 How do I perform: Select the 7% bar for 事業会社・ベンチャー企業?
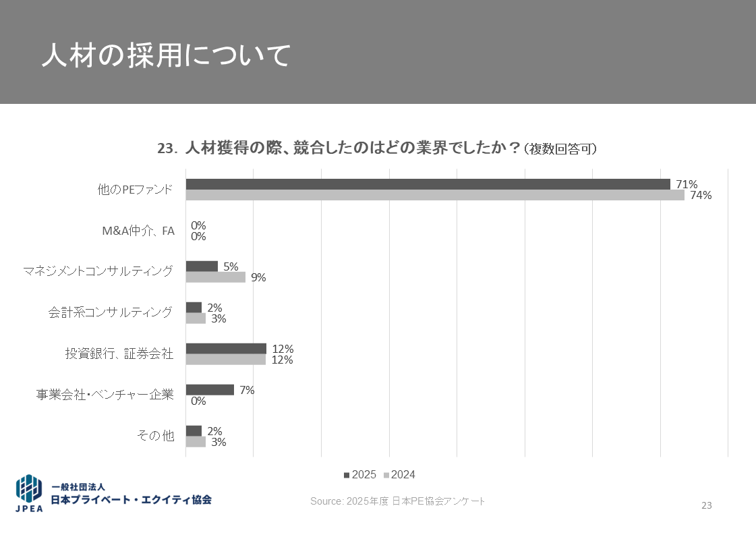coord(210,390)
